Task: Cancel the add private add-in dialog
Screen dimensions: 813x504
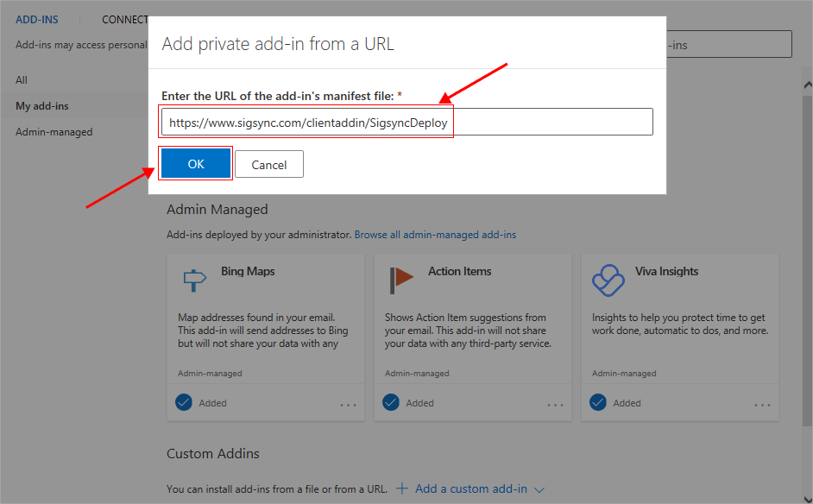Action: pyautogui.click(x=268, y=164)
